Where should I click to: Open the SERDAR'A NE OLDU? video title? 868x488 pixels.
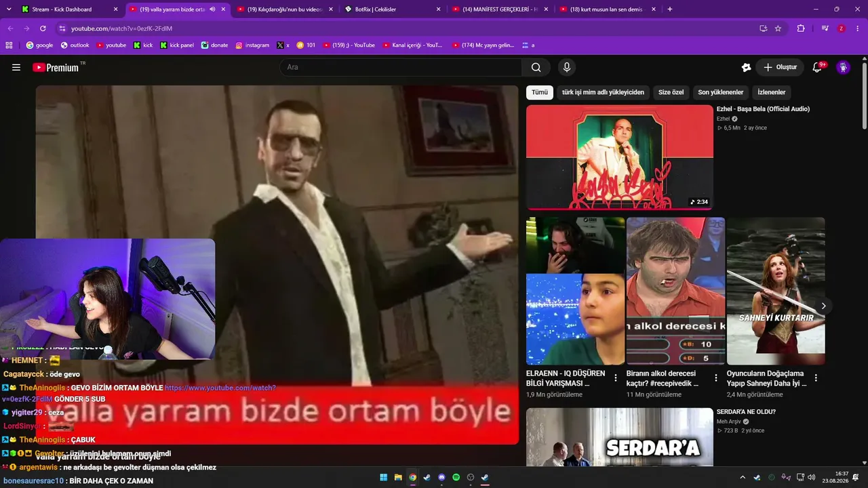(x=746, y=411)
